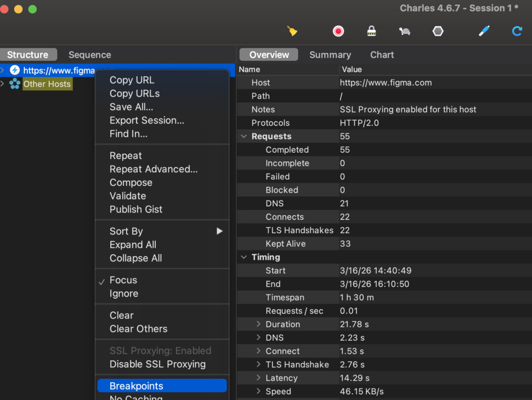Toggle SSL proxying padlock icon
This screenshot has height=400, width=532.
[x=371, y=31]
